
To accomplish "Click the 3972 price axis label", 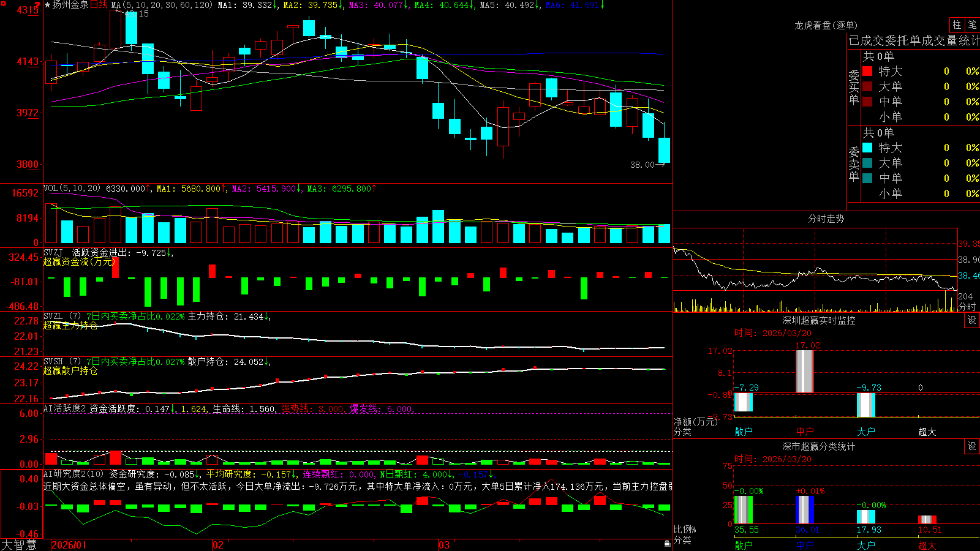I will [27, 113].
